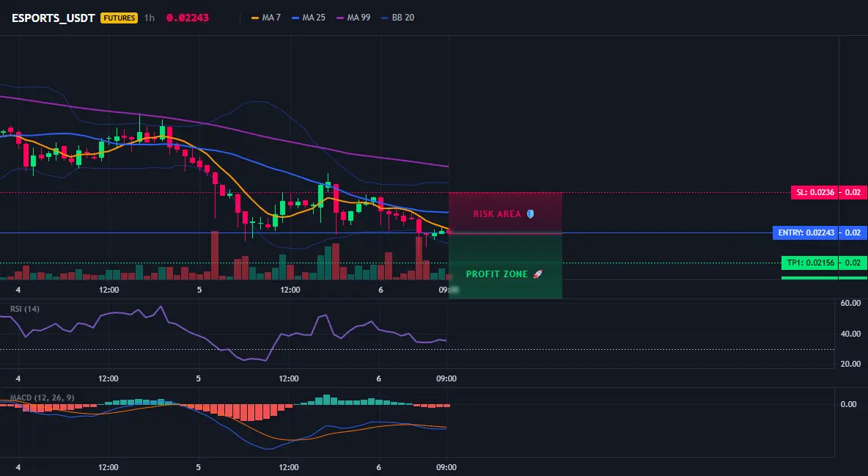868x476 pixels.
Task: Click the TP1: 0.02156 price label
Action: pyautogui.click(x=810, y=263)
